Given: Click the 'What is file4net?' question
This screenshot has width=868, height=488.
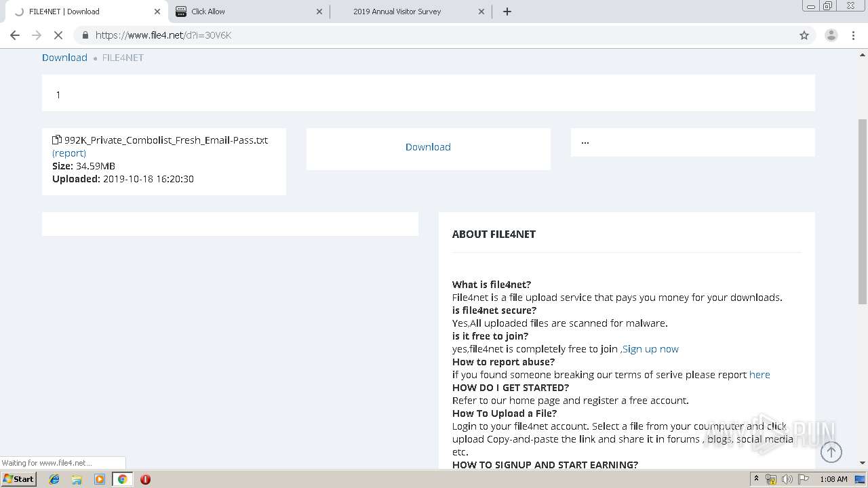Looking at the screenshot, I should point(492,285).
